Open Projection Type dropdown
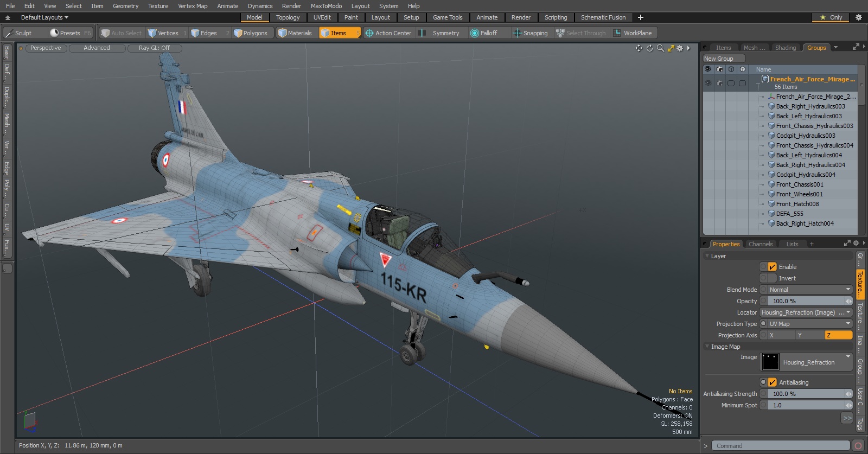The width and height of the screenshot is (868, 454). (809, 324)
